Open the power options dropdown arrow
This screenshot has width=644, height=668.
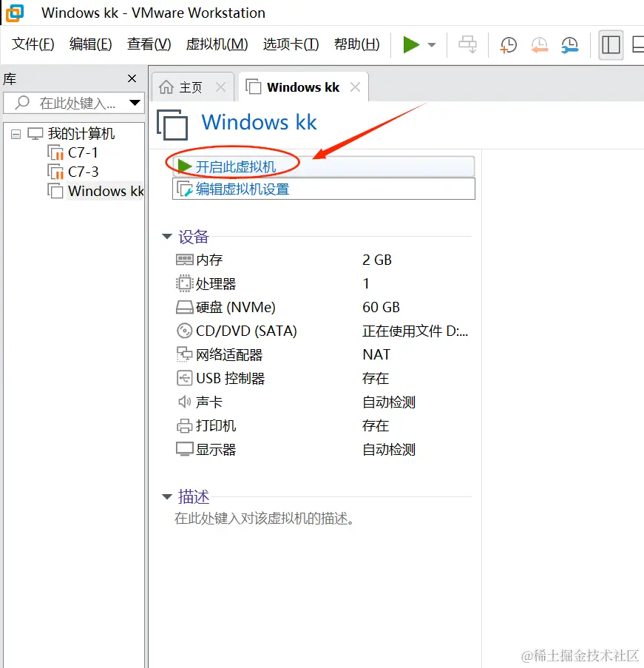(x=432, y=44)
